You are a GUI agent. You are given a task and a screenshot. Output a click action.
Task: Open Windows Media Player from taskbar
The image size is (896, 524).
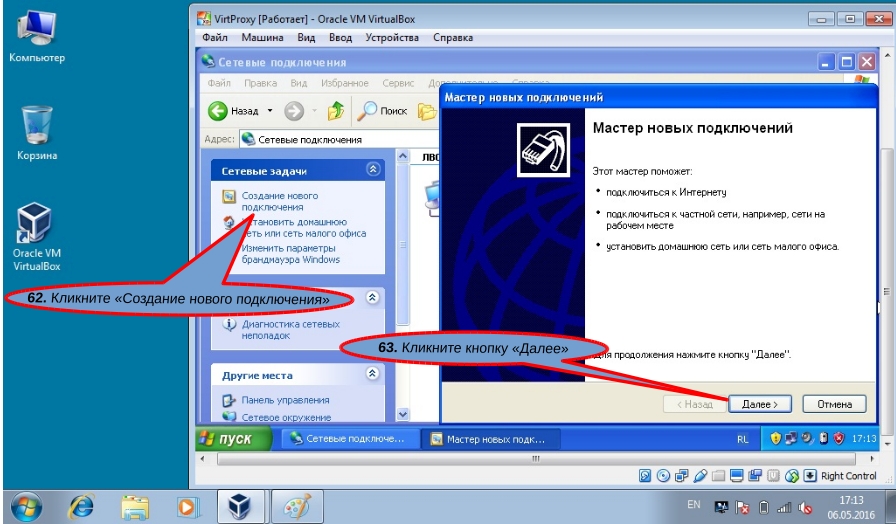pyautogui.click(x=187, y=507)
